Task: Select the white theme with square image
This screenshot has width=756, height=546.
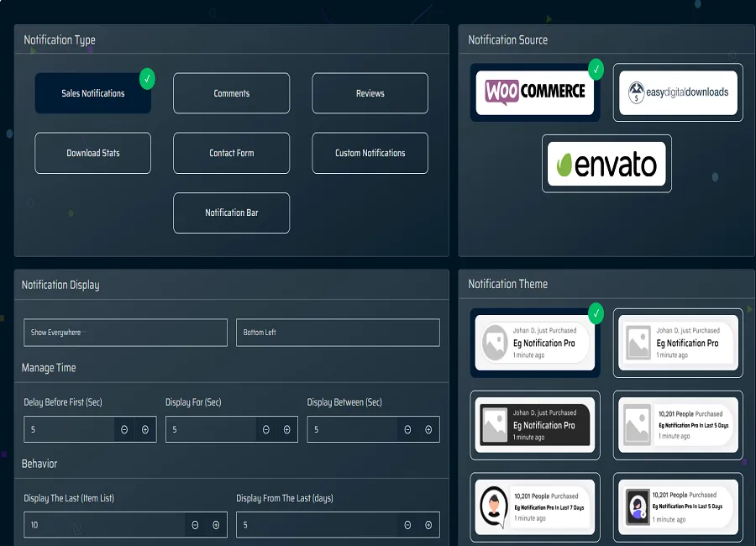Action: (x=678, y=343)
